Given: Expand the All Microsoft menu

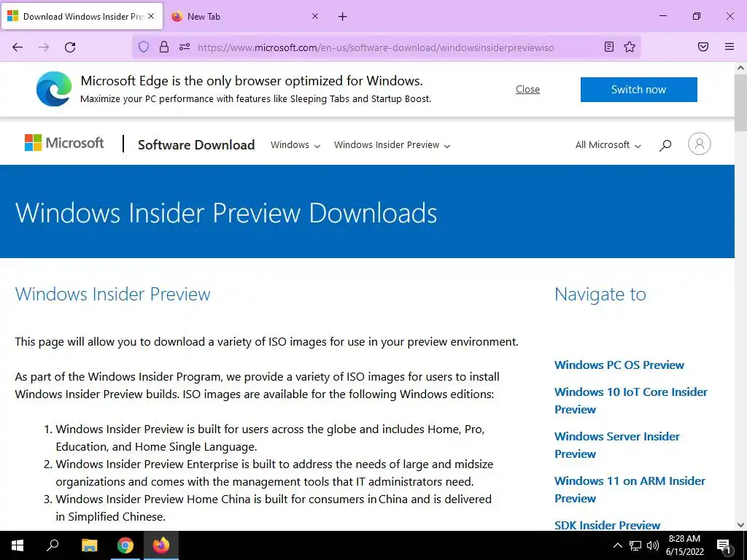Looking at the screenshot, I should coord(608,145).
